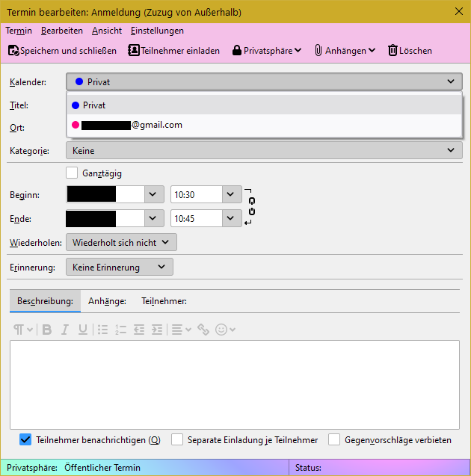
Task: Click into the description text area
Action: coord(235,385)
